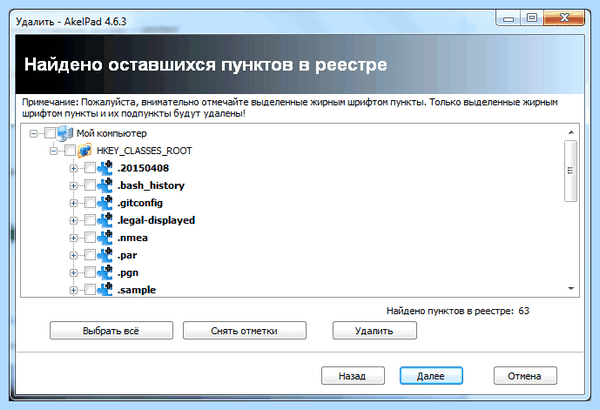The height and width of the screenshot is (410, 600).
Task: Click the tree scrollbar up arrow
Action: [x=571, y=132]
